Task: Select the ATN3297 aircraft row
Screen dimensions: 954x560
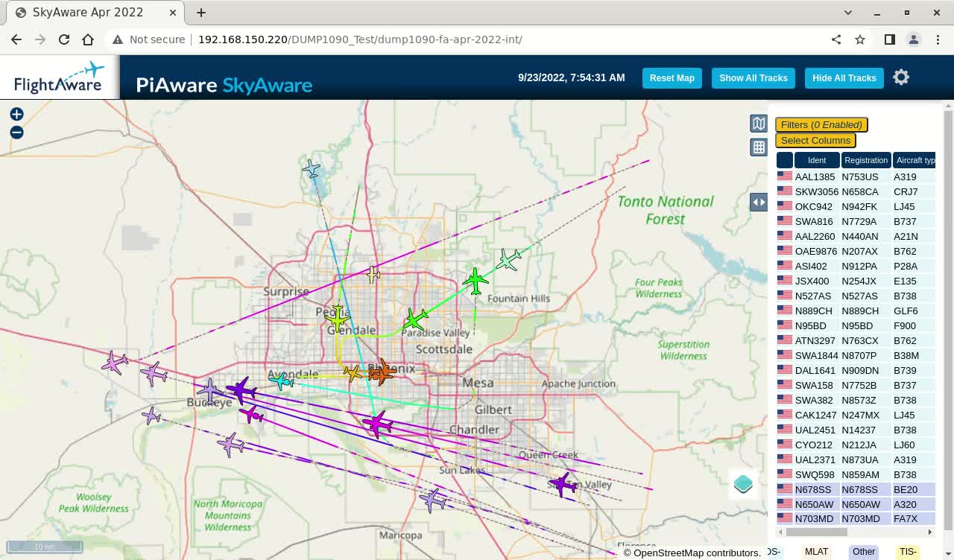Action: 856,340
